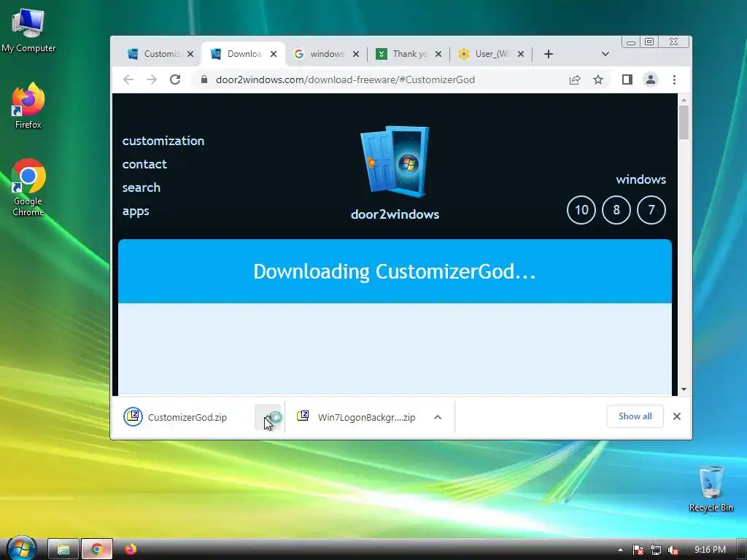
Task: Click the vertical scrollbar thumb
Action: (x=684, y=122)
